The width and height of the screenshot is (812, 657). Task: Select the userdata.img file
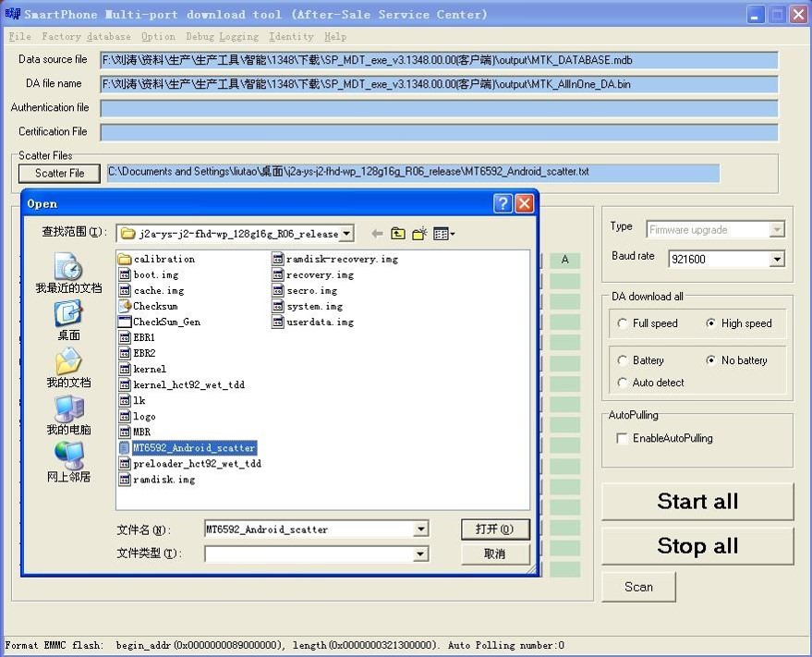313,322
